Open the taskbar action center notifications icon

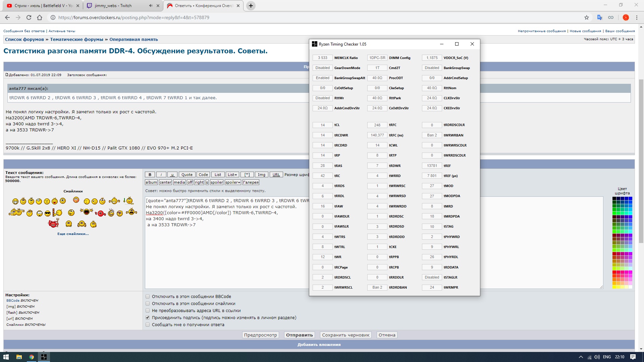coord(633,357)
